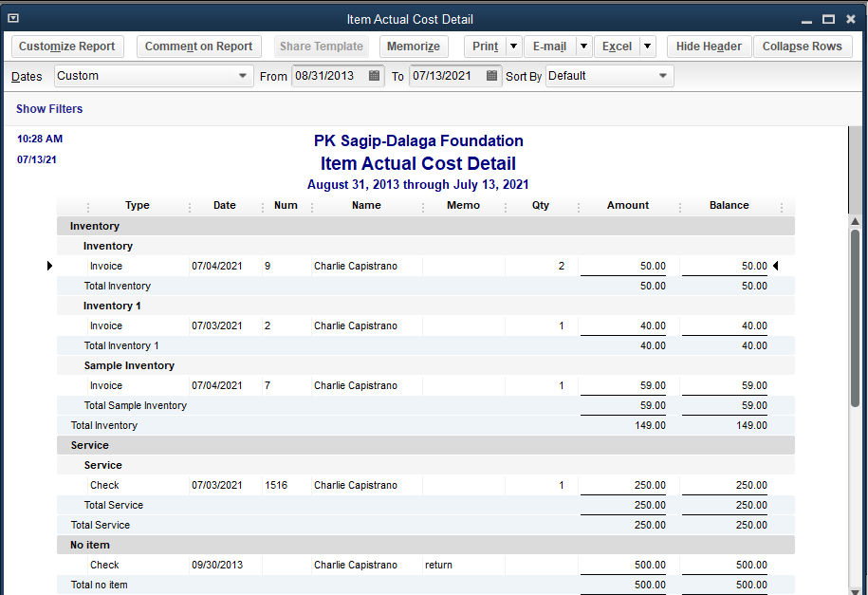
Task: Select the Invoice row numbered 2
Action: click(426, 325)
